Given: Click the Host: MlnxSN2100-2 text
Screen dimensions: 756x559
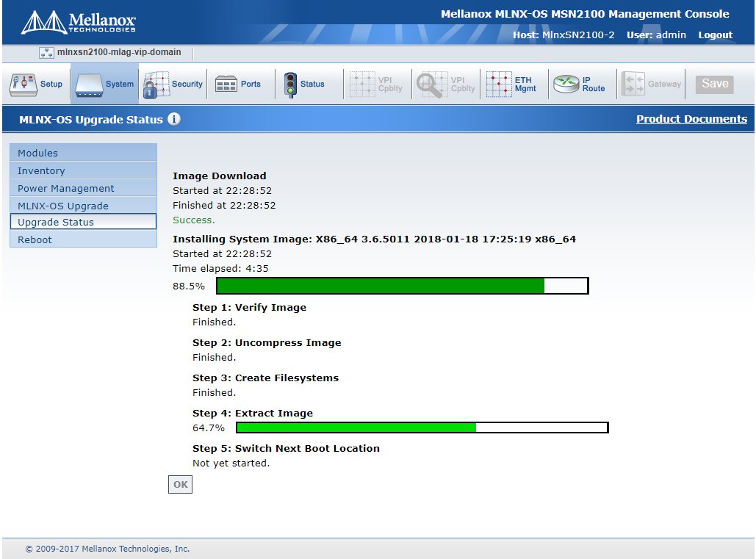Looking at the screenshot, I should [x=563, y=35].
